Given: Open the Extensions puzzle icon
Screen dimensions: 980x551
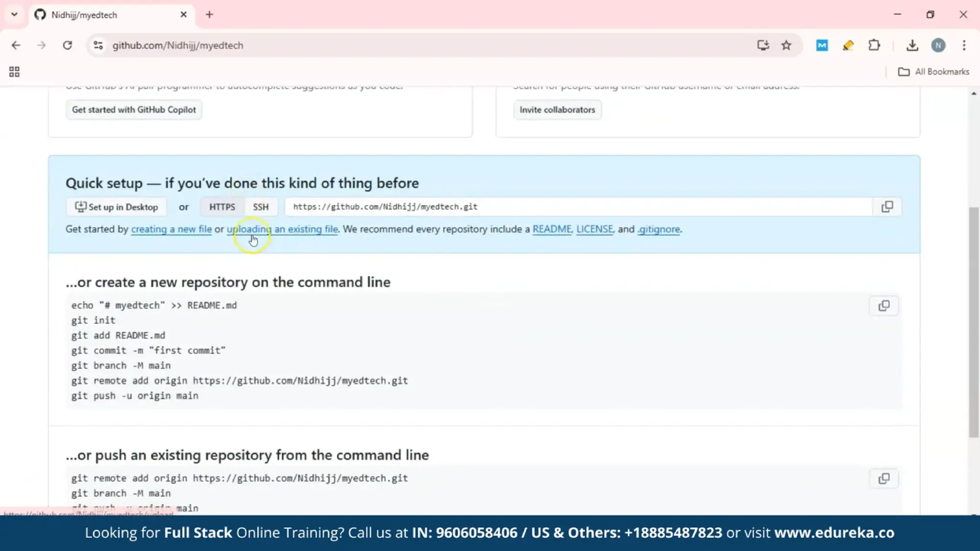Looking at the screenshot, I should pyautogui.click(x=874, y=45).
